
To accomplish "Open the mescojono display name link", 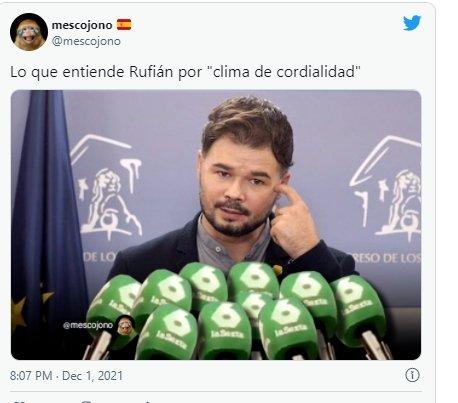I will coord(82,25).
